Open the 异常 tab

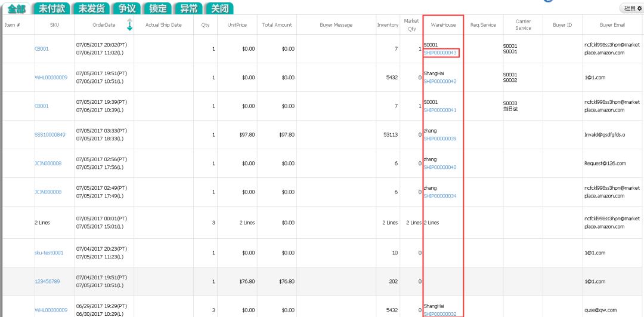pyautogui.click(x=188, y=8)
